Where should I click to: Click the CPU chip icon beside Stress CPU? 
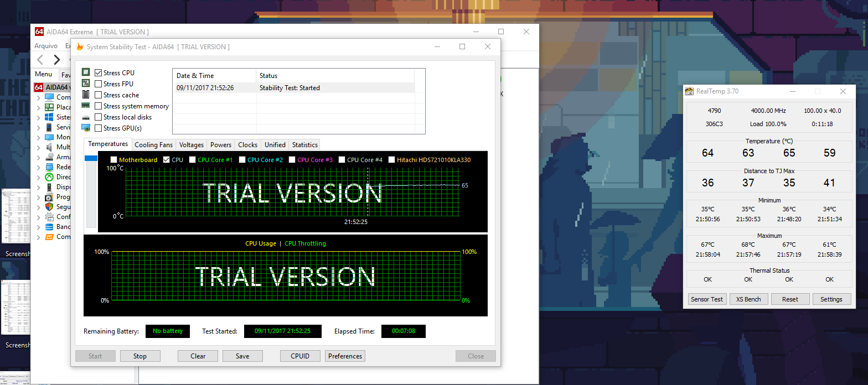(x=86, y=72)
